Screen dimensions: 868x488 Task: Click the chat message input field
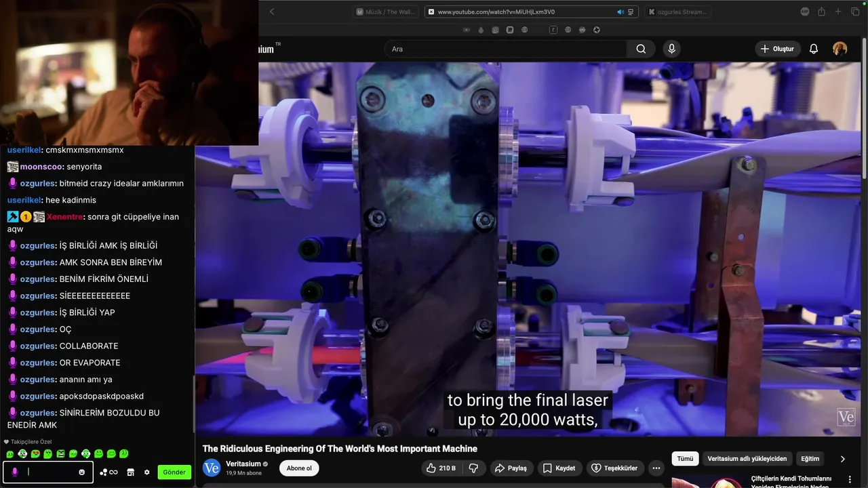click(x=48, y=472)
